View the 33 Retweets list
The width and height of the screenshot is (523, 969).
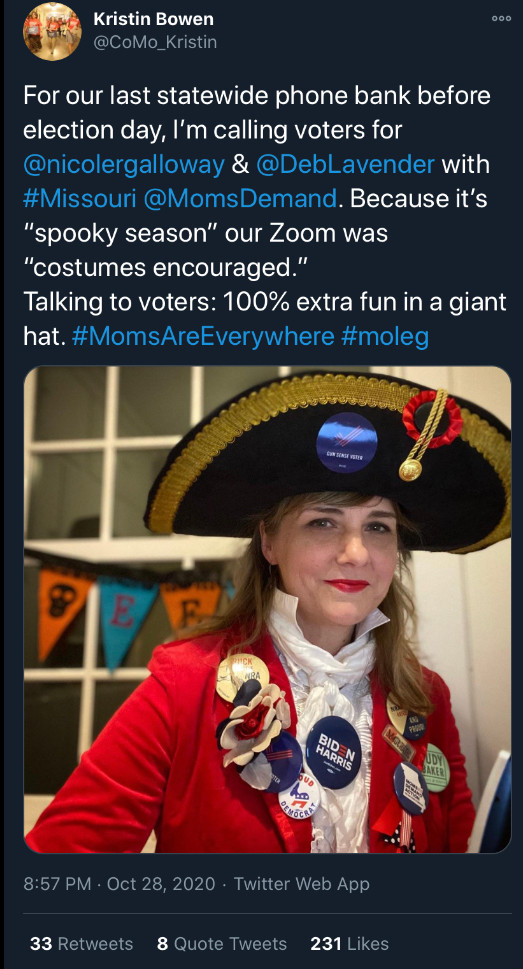point(82,944)
